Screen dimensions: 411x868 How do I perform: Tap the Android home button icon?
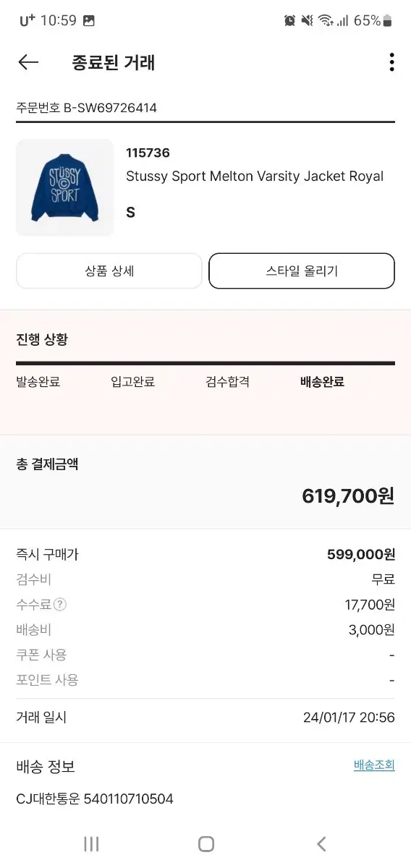206,843
